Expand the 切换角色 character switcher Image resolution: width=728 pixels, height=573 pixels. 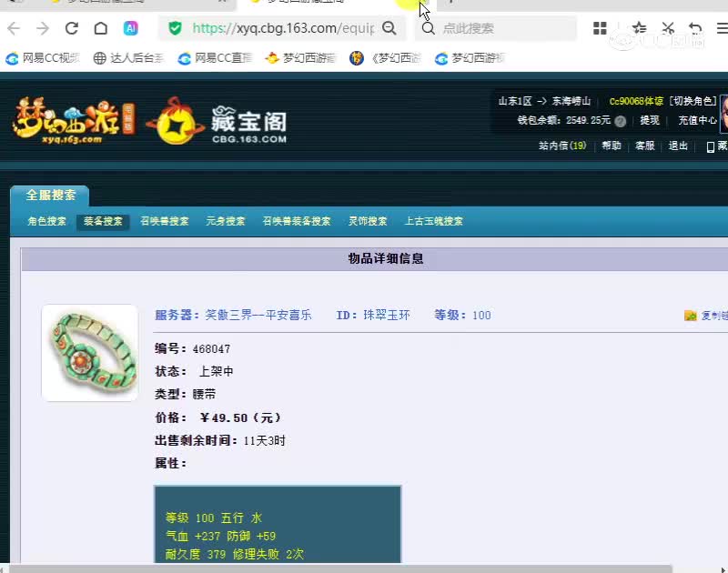(x=692, y=101)
